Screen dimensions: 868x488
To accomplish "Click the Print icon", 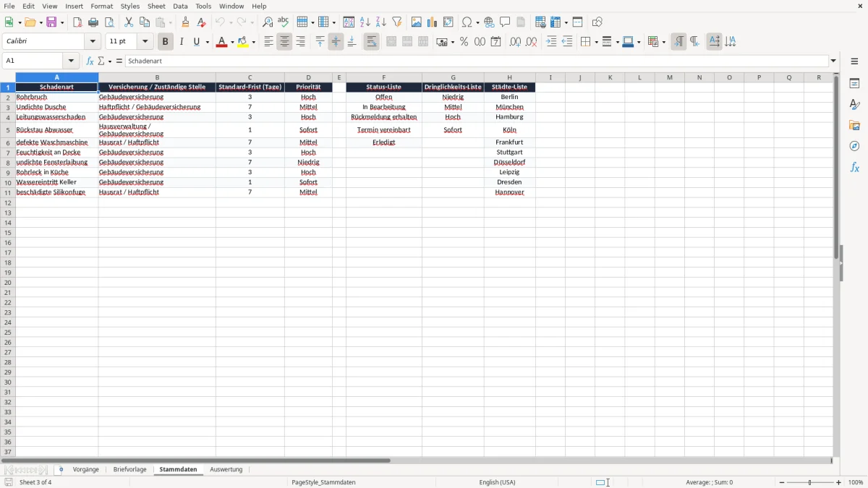I will pos(93,22).
